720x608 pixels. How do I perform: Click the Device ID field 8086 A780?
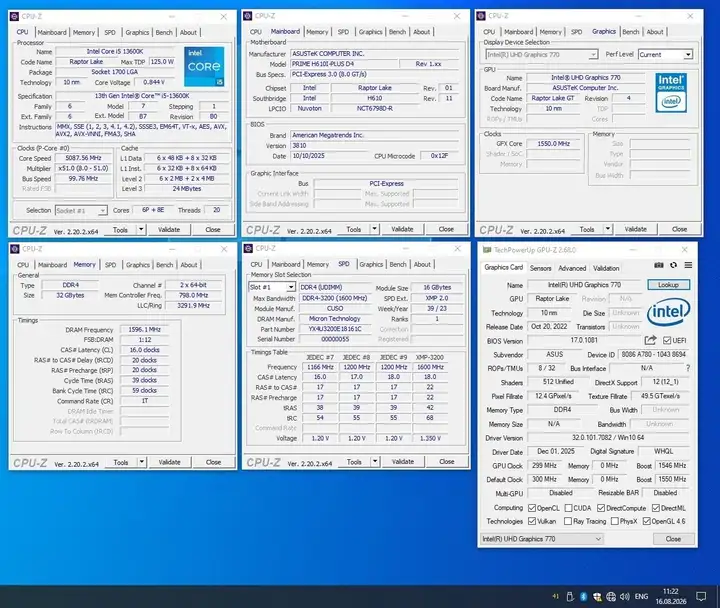(653, 355)
